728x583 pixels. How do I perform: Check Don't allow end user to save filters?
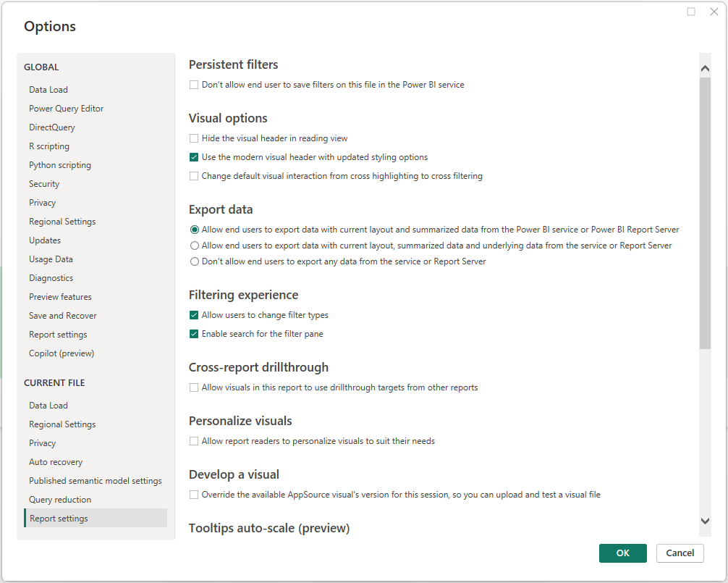(194, 85)
